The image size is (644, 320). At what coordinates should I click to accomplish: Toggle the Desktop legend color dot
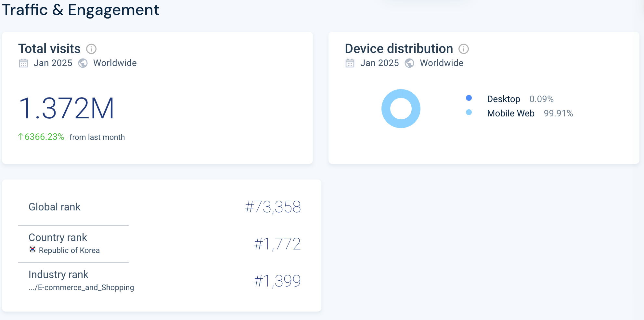469,98
